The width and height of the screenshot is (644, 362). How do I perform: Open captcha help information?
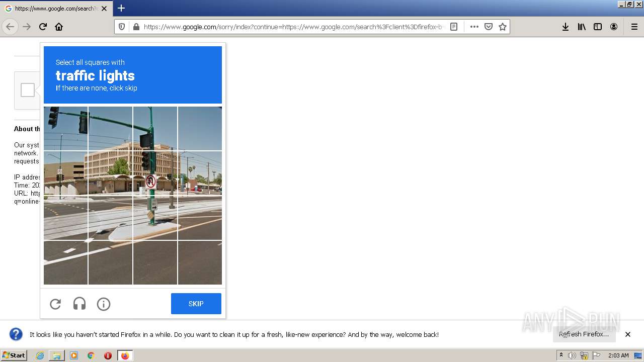[x=104, y=304]
